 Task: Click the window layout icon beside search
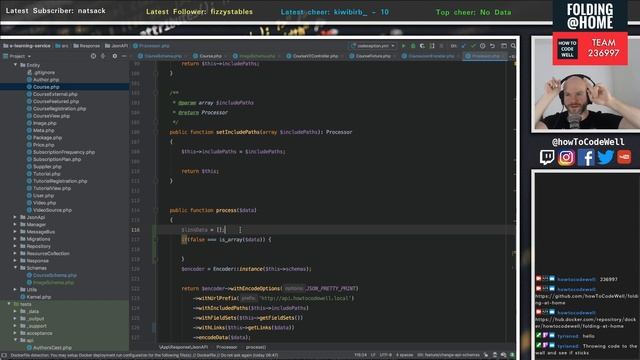point(504,46)
